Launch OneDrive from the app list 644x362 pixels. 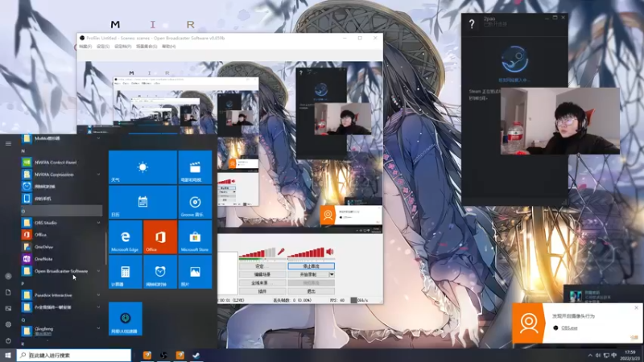(62, 247)
